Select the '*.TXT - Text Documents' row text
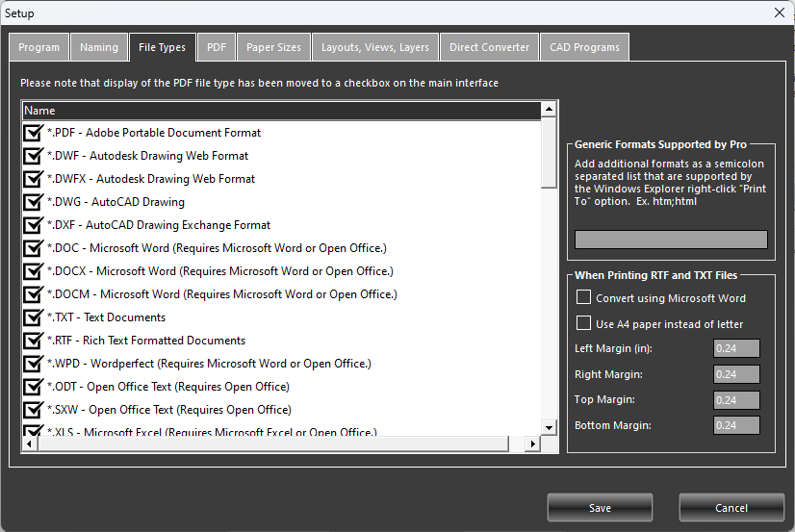 (x=107, y=317)
